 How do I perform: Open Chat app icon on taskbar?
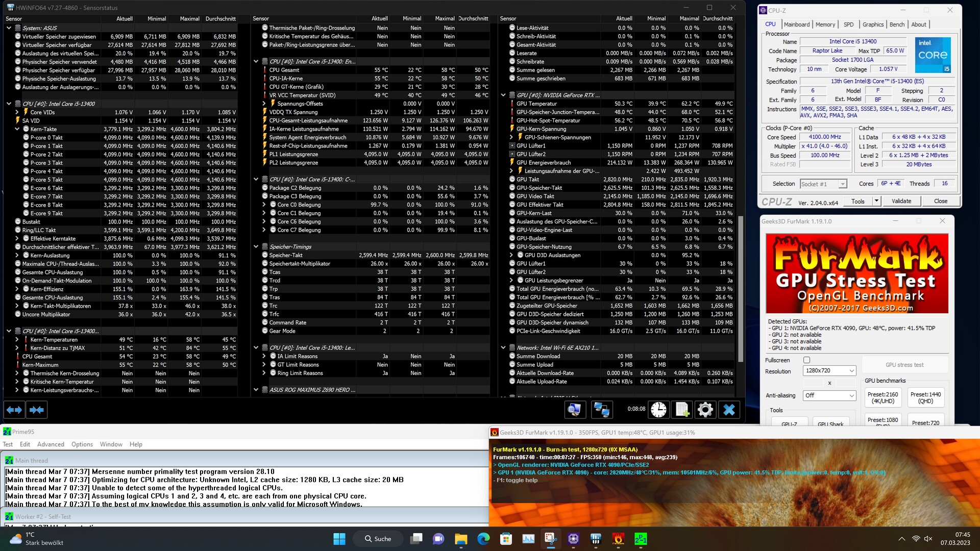pos(438,539)
